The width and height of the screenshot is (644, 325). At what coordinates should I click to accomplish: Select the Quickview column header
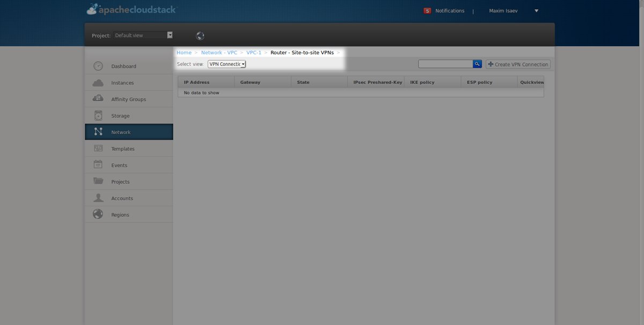[531, 82]
